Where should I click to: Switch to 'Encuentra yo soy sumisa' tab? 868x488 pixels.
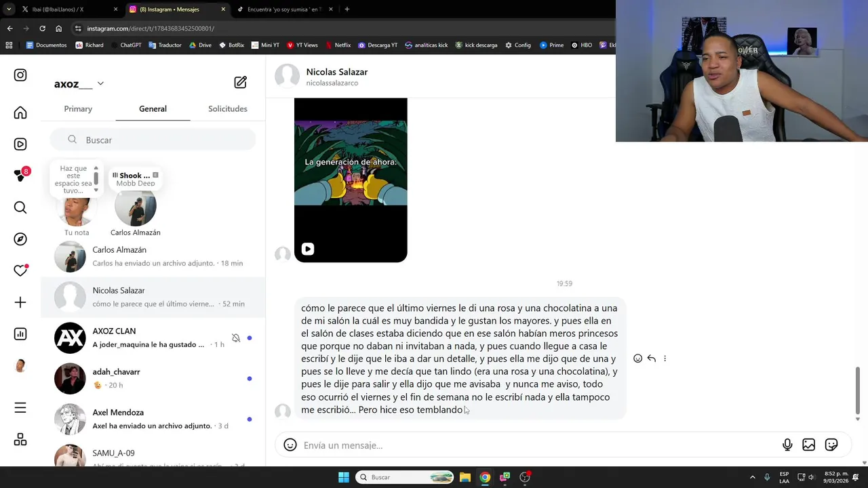click(283, 9)
